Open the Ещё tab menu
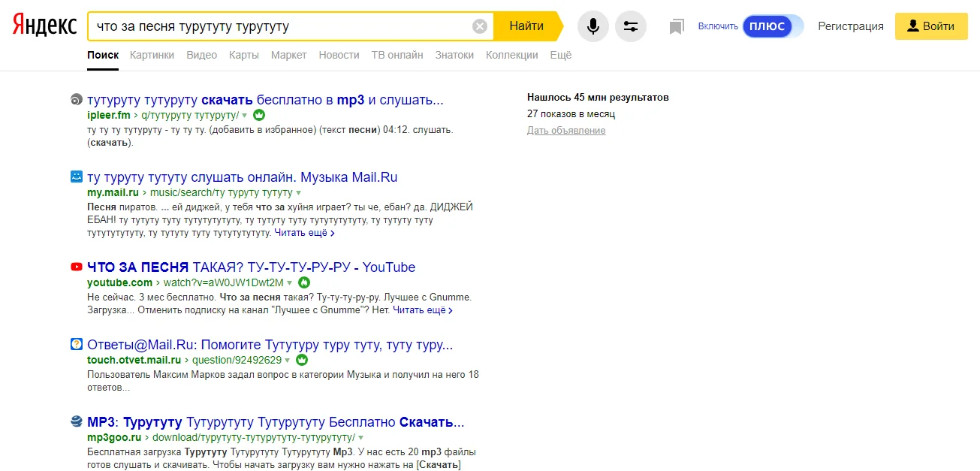This screenshot has height=471, width=980. click(x=561, y=55)
